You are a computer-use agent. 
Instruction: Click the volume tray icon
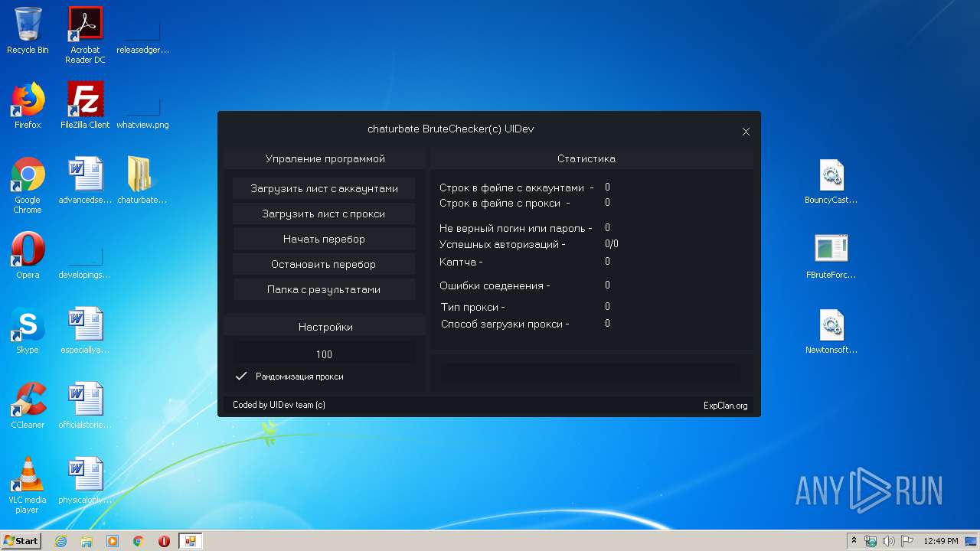point(888,541)
